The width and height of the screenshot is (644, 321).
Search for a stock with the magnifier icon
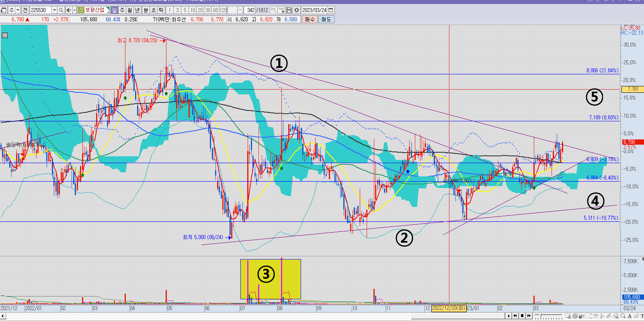point(61,10)
